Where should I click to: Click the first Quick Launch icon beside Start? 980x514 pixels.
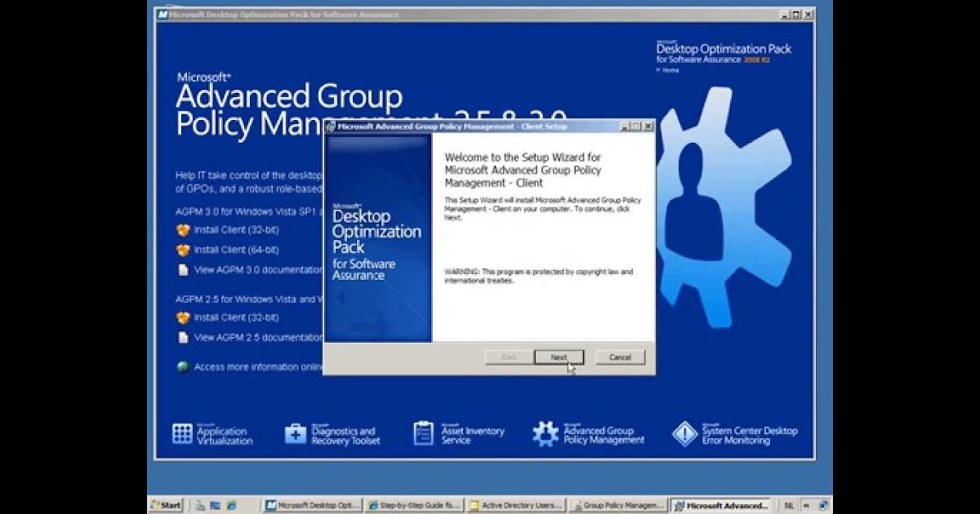click(x=199, y=505)
